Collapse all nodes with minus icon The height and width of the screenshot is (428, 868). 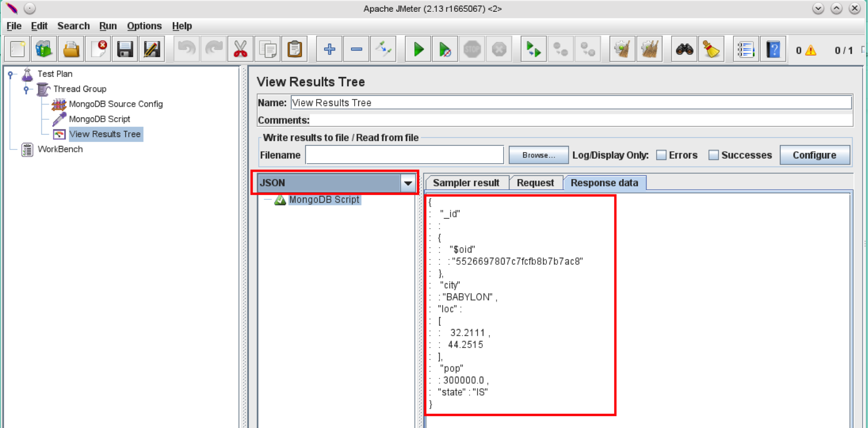point(356,49)
